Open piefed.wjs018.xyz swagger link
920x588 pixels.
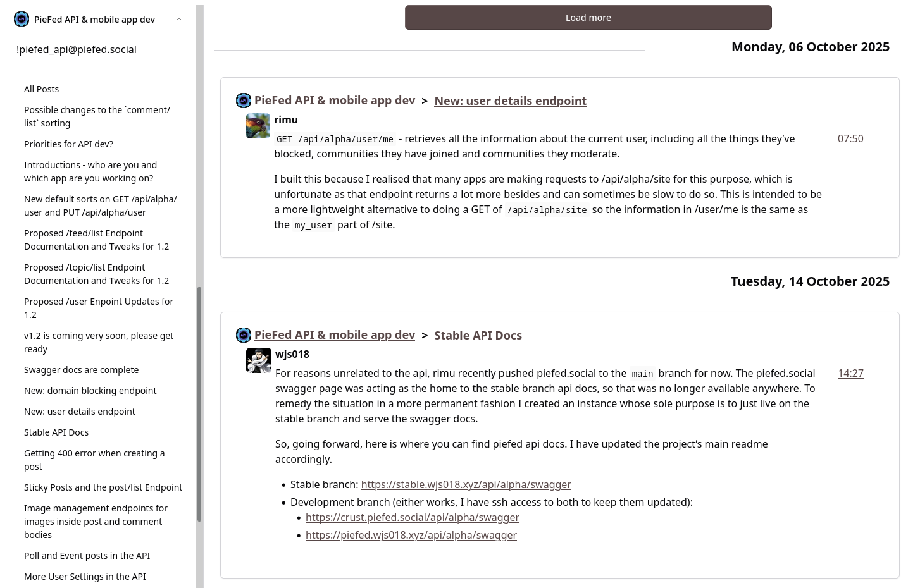(x=411, y=536)
